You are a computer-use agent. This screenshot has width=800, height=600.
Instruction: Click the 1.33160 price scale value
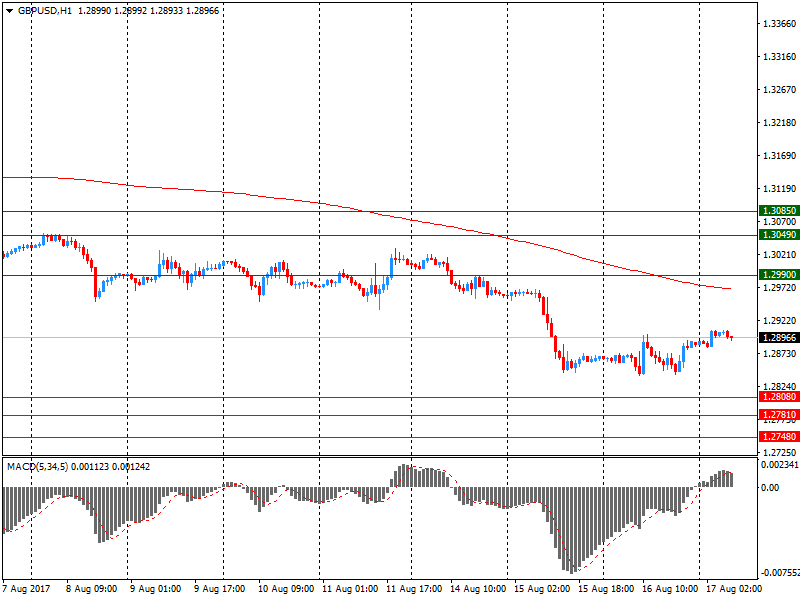click(x=779, y=57)
